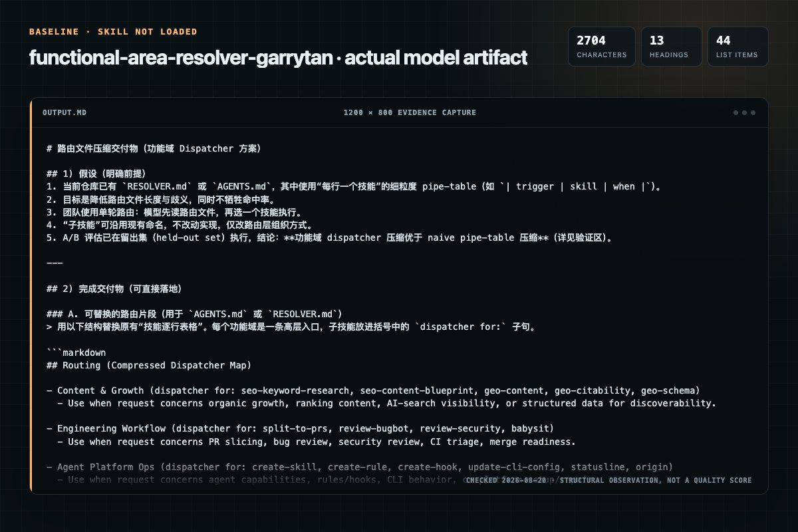
Task: Click the heading '## 2) 完成交付物（可直接落地）'
Action: [114, 289]
